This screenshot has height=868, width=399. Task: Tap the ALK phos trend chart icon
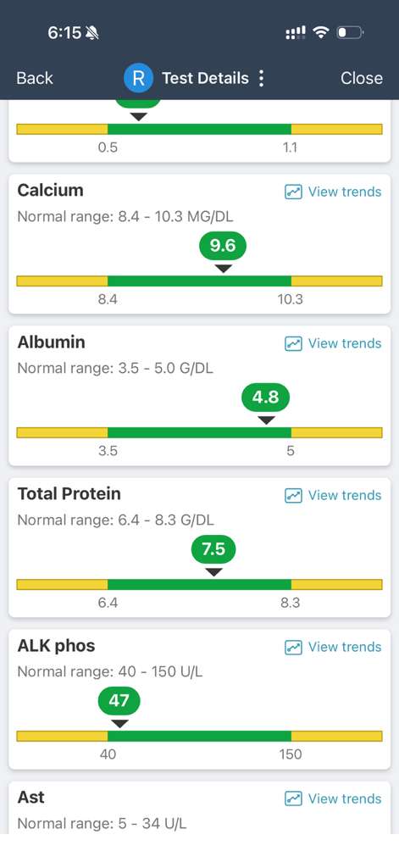point(293,647)
